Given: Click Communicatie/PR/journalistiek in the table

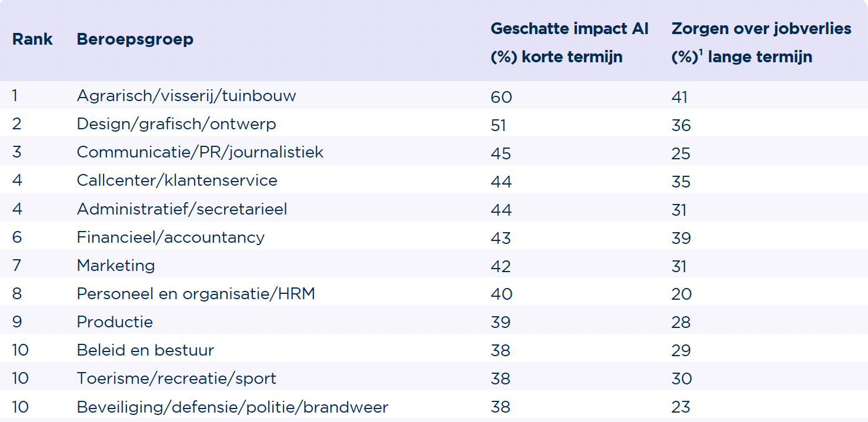Looking at the screenshot, I should tap(200, 152).
